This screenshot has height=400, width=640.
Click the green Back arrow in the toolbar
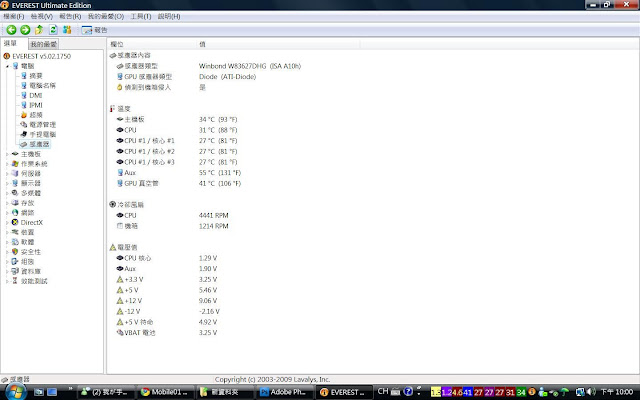(x=11, y=30)
